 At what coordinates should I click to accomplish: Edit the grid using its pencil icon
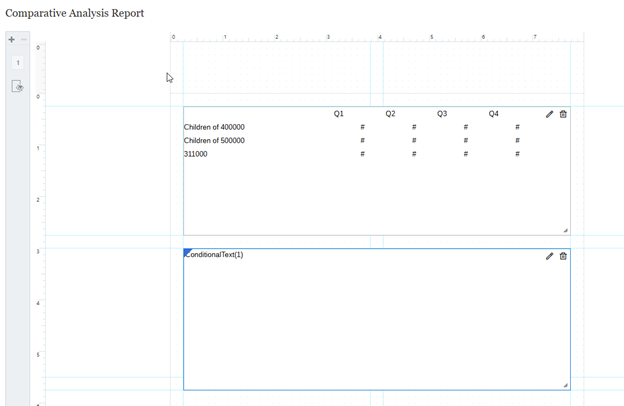pyautogui.click(x=549, y=114)
